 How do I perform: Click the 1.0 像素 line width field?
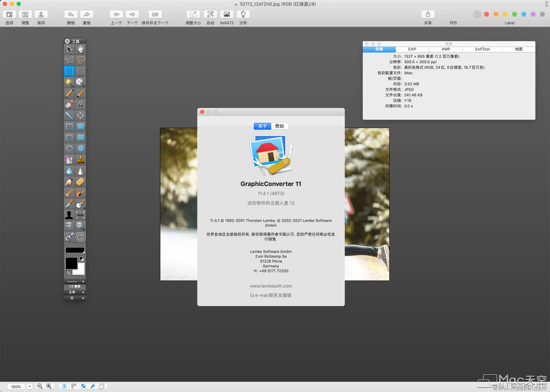click(75, 286)
